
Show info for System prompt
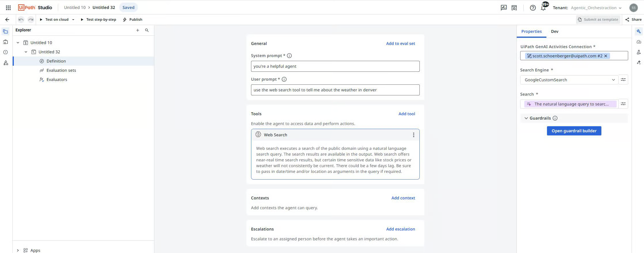click(x=289, y=56)
